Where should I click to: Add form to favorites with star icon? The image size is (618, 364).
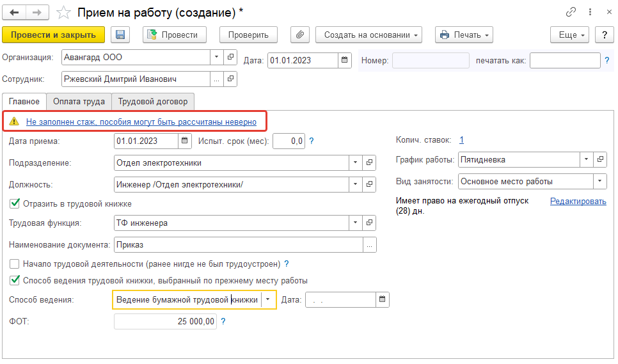pos(63,13)
